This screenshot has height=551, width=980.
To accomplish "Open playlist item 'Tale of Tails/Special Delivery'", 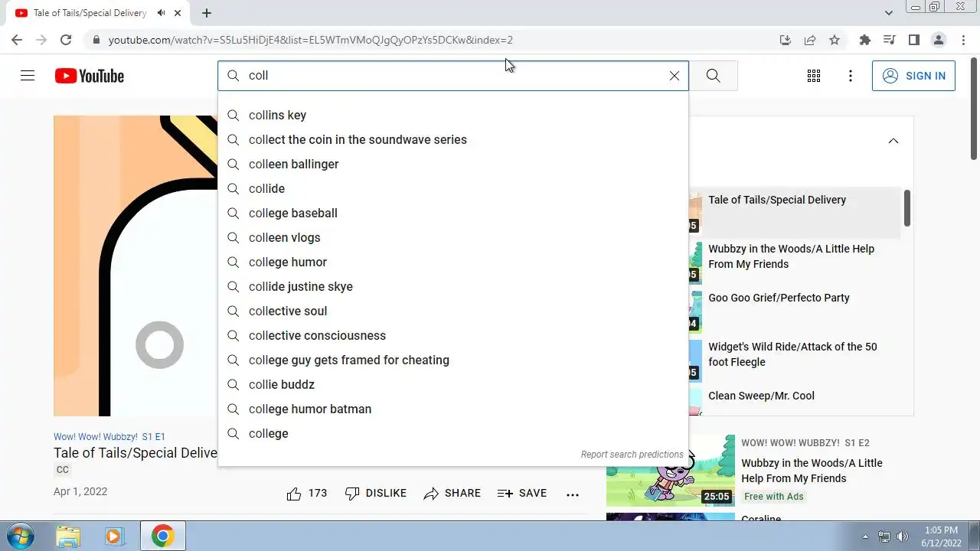I will tap(777, 200).
